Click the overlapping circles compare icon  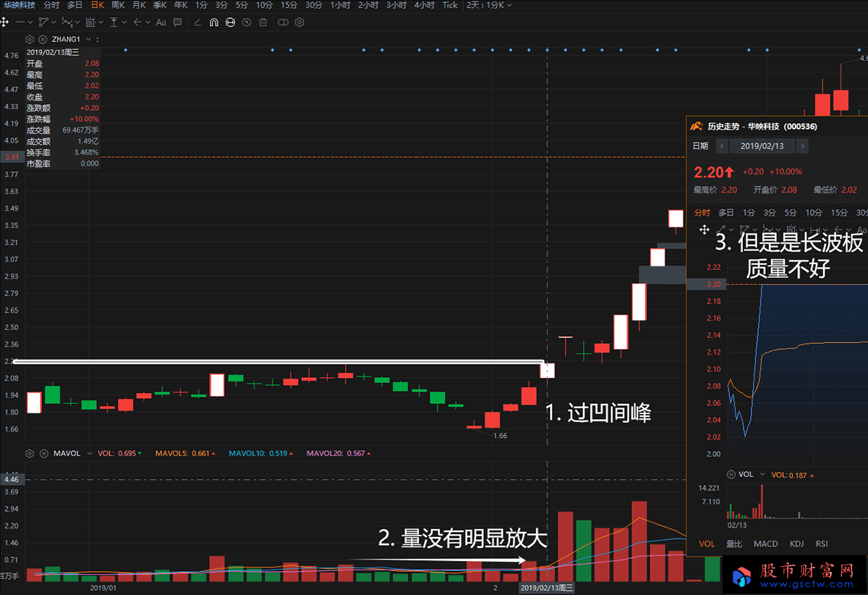tap(283, 22)
